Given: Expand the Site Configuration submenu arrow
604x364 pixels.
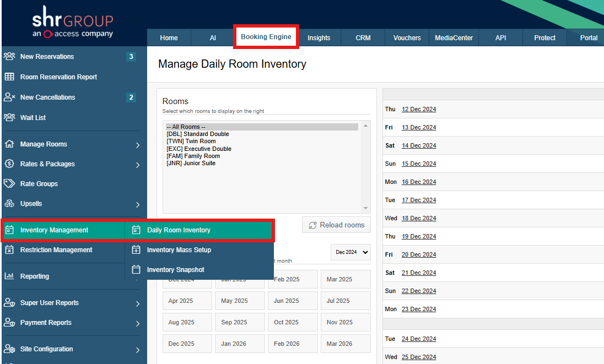Looking at the screenshot, I should click(138, 350).
